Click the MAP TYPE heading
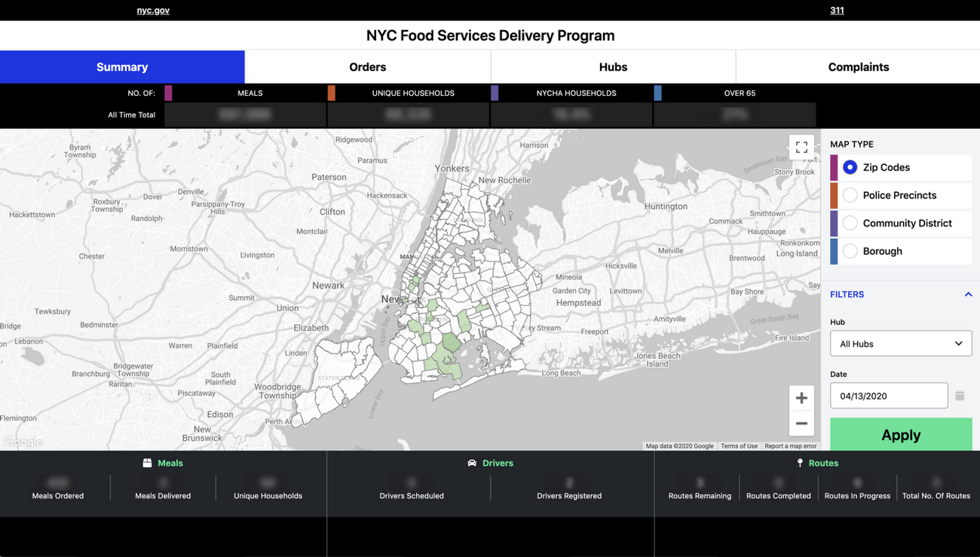Screen dimensions: 980x557 (x=852, y=144)
